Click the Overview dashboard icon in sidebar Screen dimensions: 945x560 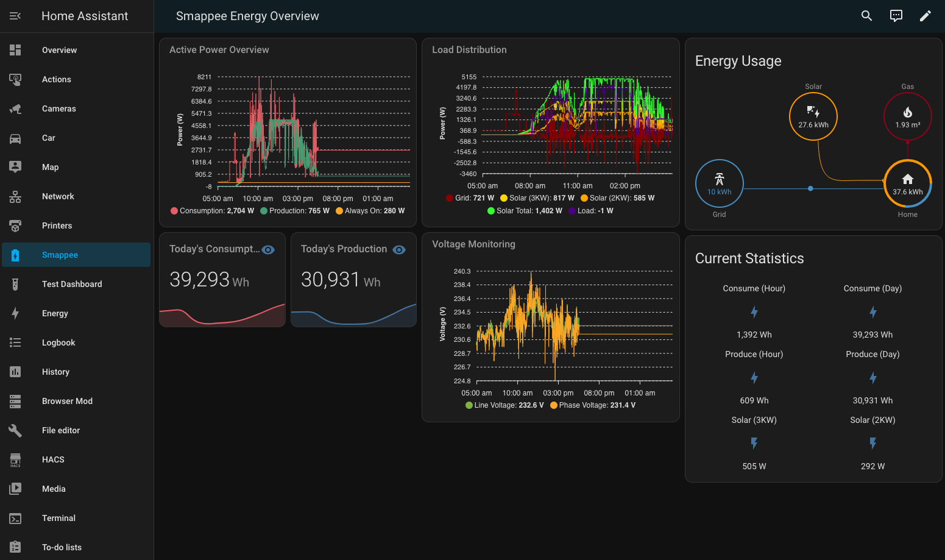[15, 50]
